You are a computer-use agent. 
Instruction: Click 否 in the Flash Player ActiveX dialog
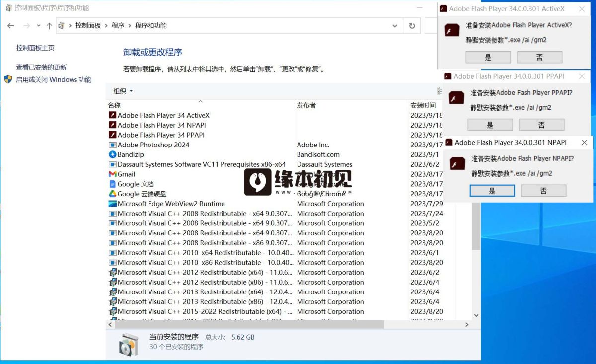pyautogui.click(x=540, y=57)
